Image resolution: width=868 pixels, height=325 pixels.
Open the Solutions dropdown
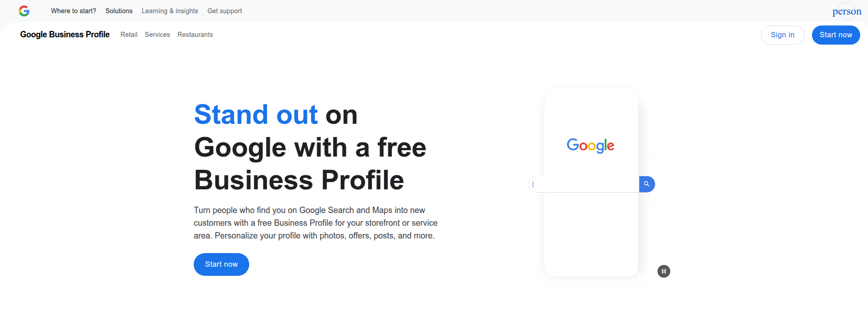point(118,11)
